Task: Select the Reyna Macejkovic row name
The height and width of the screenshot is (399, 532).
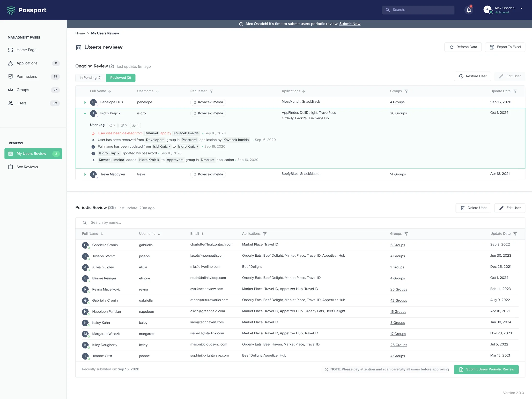Action: pos(106,290)
